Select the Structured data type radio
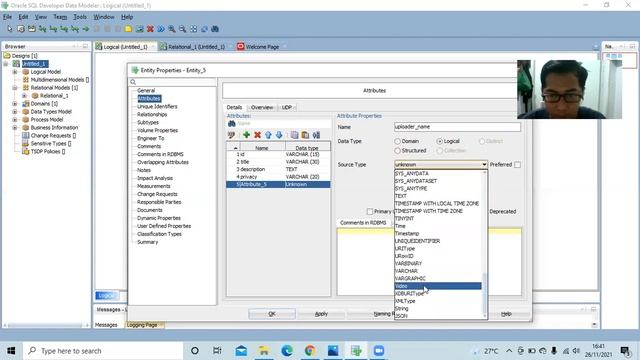The width and height of the screenshot is (640, 360). (398, 151)
